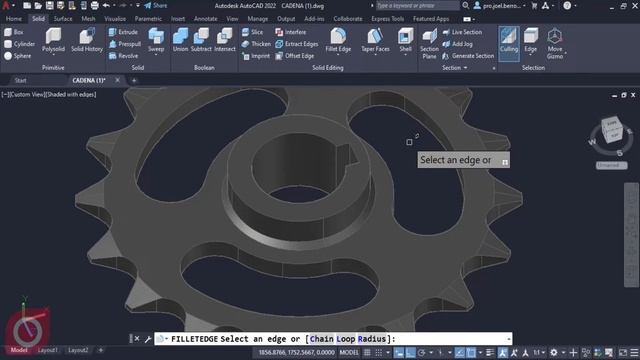Viewport: 640px width, 360px height.
Task: Open status bar customization menu
Action: (x=634, y=352)
